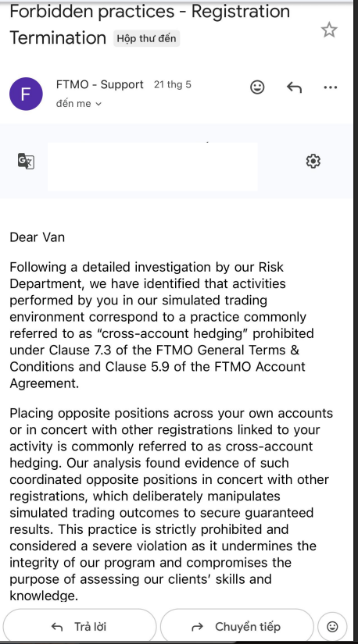
Task: Tap the 'Trả lời' reply button
Action: (x=79, y=627)
